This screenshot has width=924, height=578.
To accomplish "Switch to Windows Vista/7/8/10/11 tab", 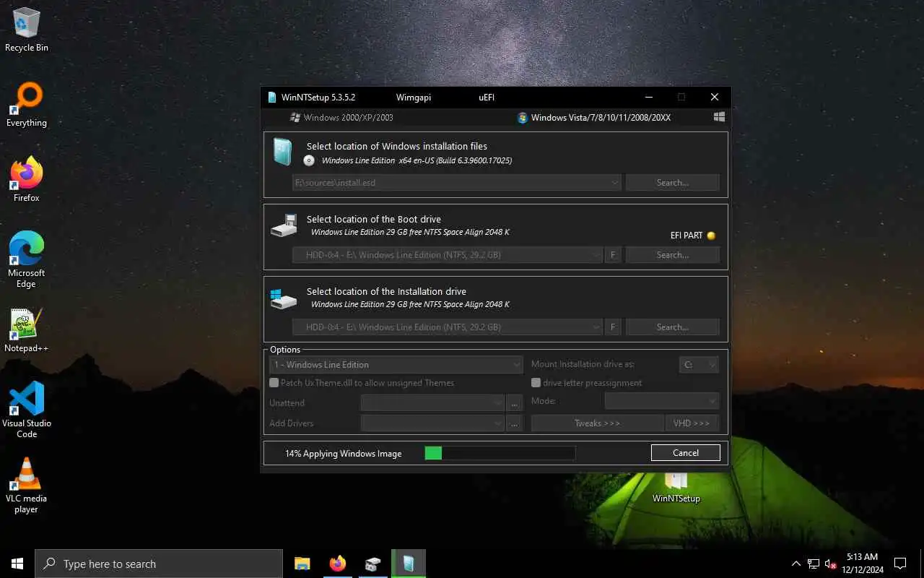I will point(594,117).
